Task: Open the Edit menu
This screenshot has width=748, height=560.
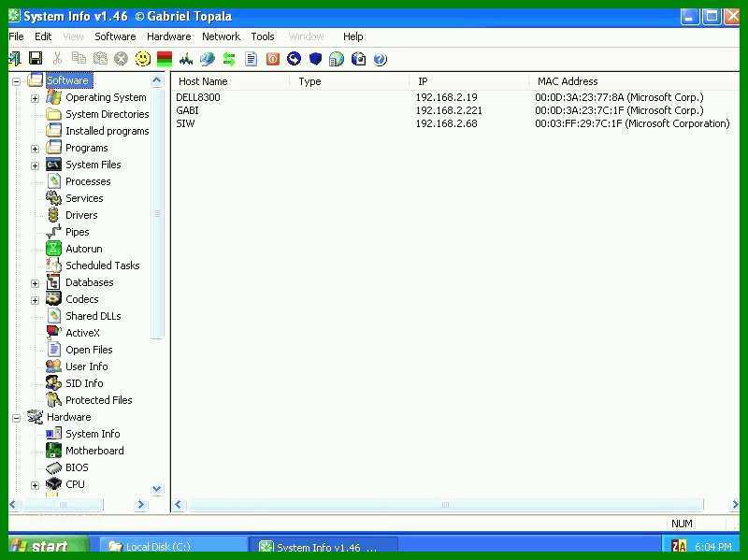Action: 43,36
